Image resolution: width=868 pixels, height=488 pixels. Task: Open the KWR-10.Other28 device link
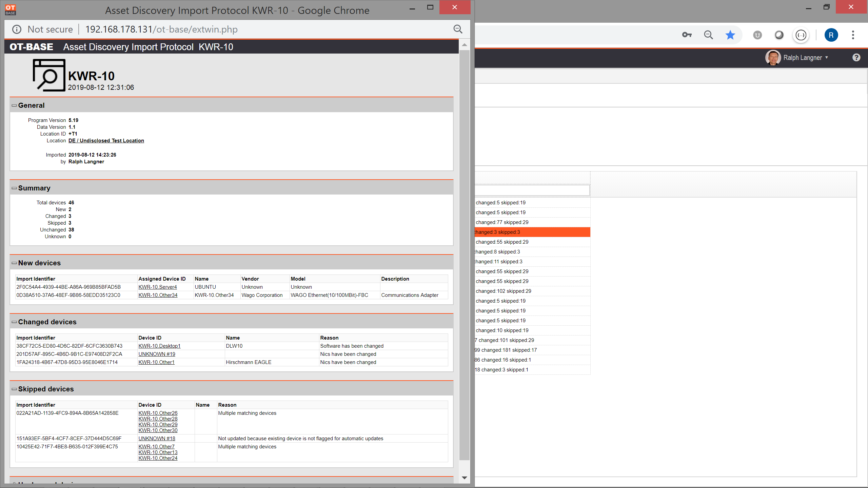(158, 419)
